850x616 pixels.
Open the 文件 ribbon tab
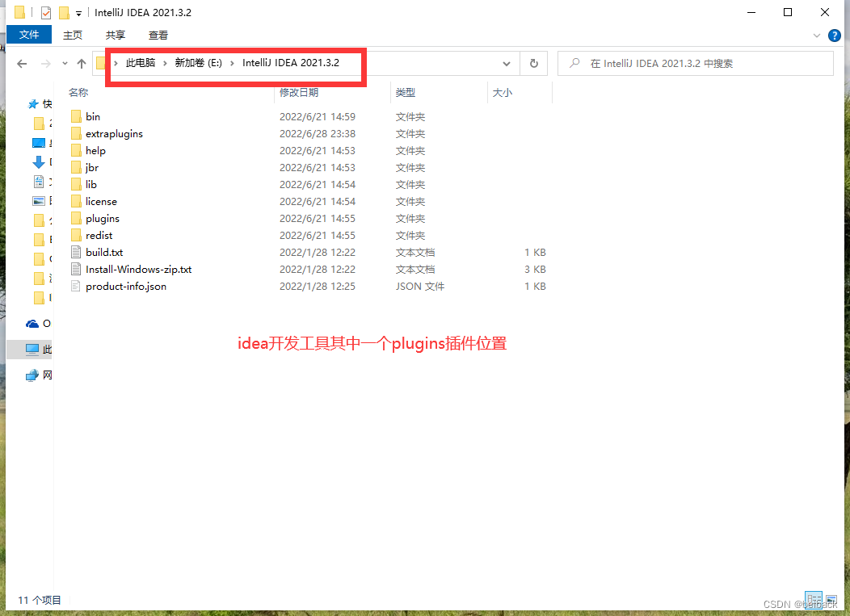coord(29,35)
